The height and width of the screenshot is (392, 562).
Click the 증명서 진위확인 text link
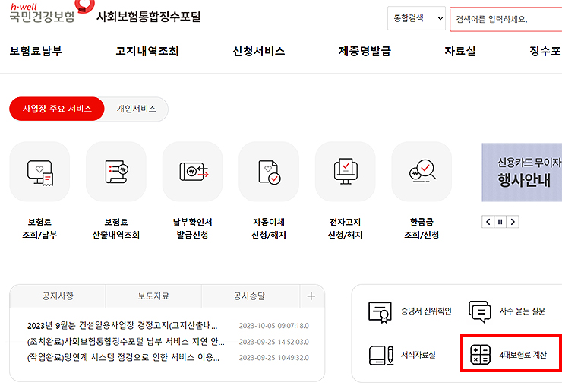click(426, 311)
